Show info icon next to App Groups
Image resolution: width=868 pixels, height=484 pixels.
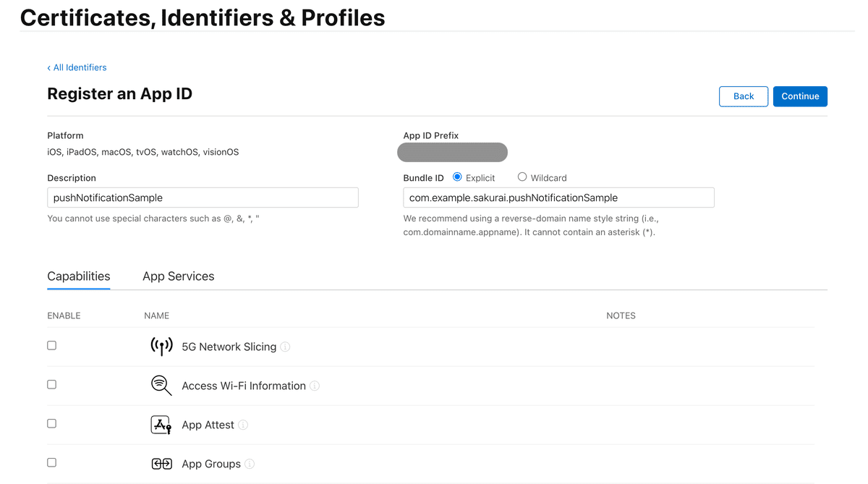tap(250, 464)
